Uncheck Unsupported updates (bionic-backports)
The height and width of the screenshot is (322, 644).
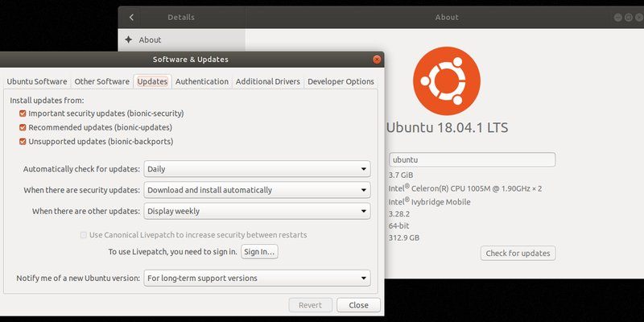coord(23,142)
